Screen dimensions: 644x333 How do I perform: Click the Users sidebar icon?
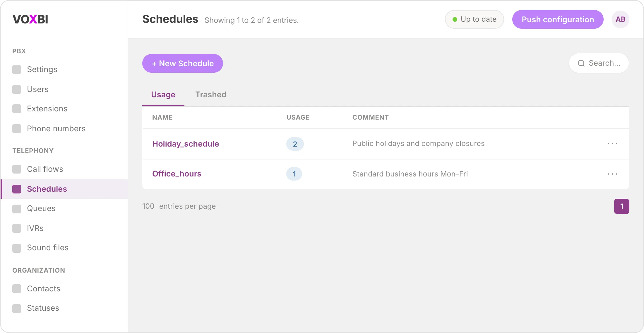point(17,89)
